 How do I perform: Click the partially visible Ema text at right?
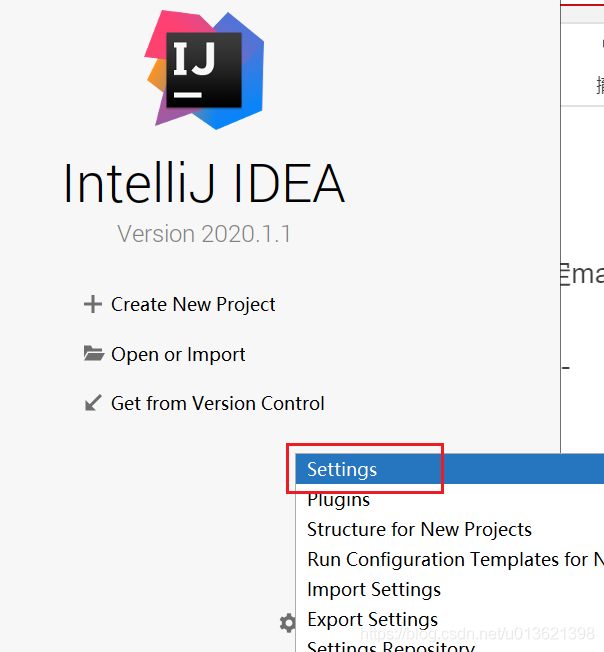tap(582, 274)
